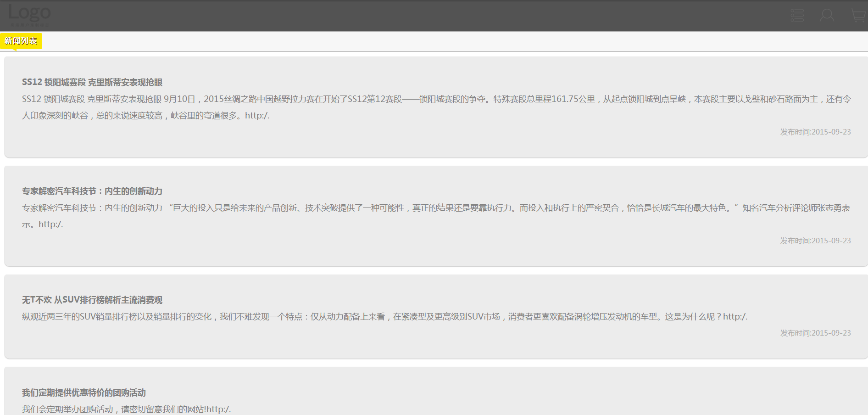Viewport: 868px width, 415px height.
Task: Click publish date of 专家解密汽车科技节 article
Action: click(816, 241)
